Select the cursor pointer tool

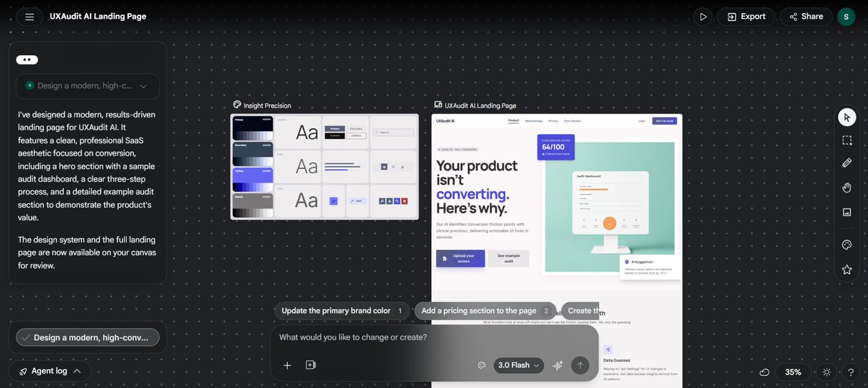click(x=847, y=117)
